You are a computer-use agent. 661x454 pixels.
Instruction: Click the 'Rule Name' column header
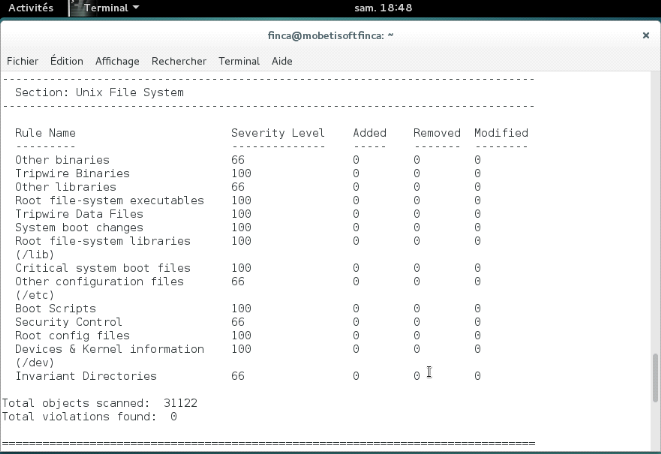(x=45, y=133)
